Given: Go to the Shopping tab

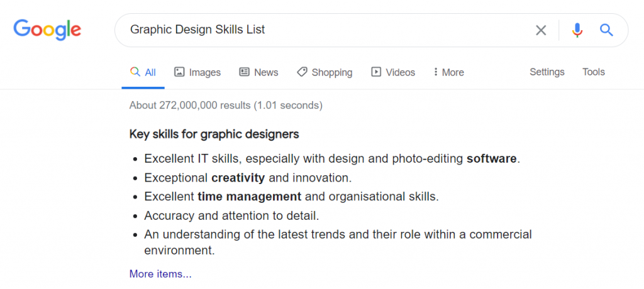Looking at the screenshot, I should pyautogui.click(x=325, y=72).
